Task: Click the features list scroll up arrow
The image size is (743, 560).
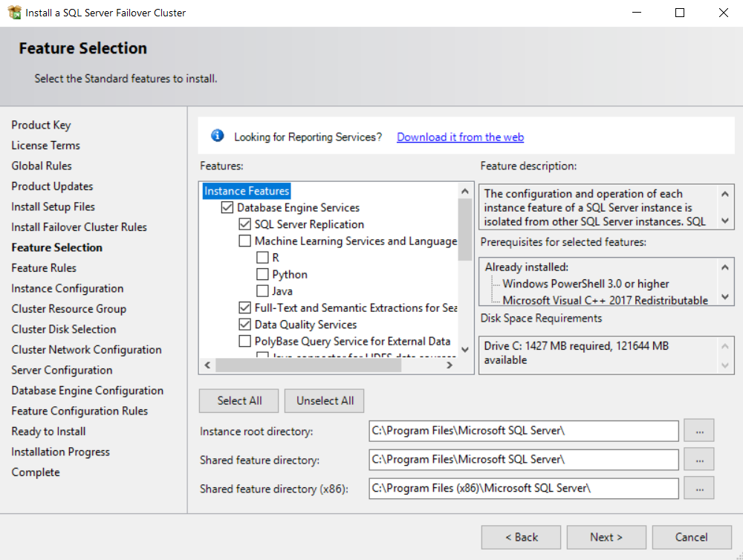Action: click(465, 191)
